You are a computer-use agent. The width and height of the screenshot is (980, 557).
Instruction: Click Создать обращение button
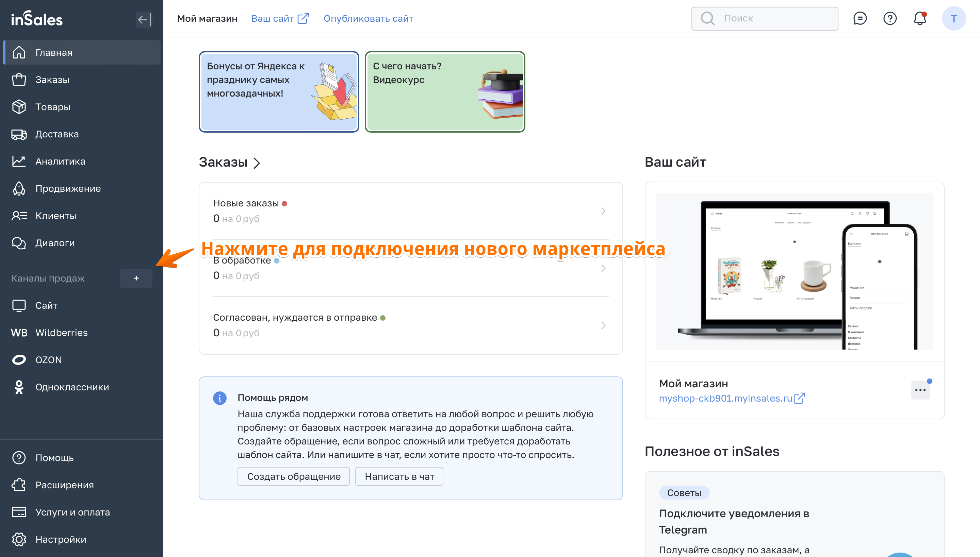click(x=293, y=476)
